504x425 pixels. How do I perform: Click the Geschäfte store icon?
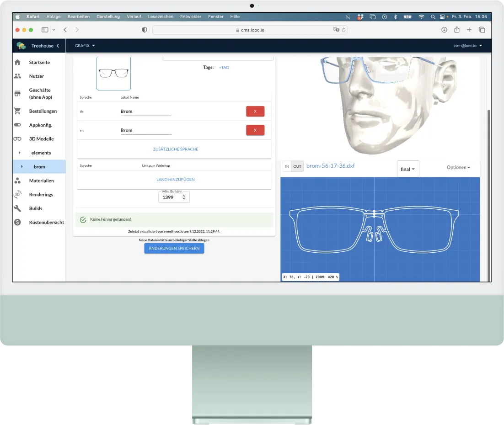click(x=17, y=94)
